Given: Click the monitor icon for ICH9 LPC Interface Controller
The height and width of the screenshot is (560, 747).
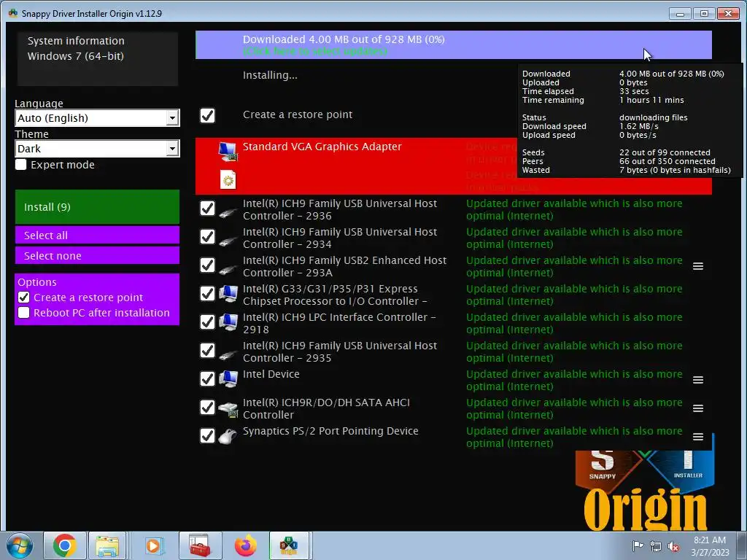Looking at the screenshot, I should pos(228,322).
